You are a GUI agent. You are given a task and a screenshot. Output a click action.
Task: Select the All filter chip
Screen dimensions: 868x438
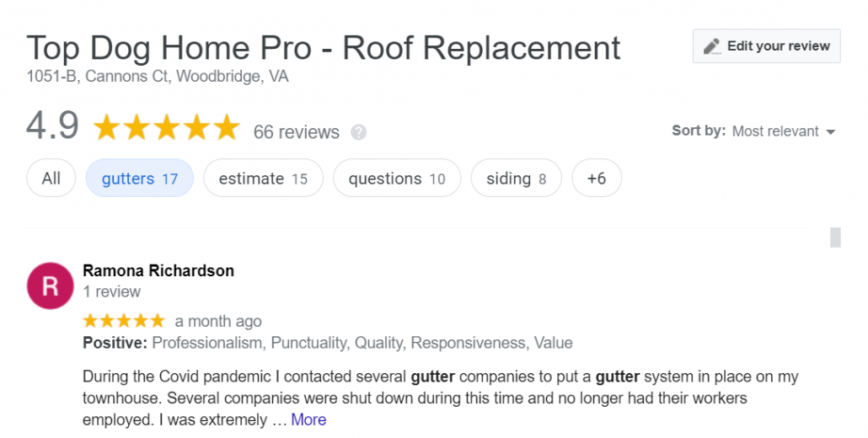51,178
